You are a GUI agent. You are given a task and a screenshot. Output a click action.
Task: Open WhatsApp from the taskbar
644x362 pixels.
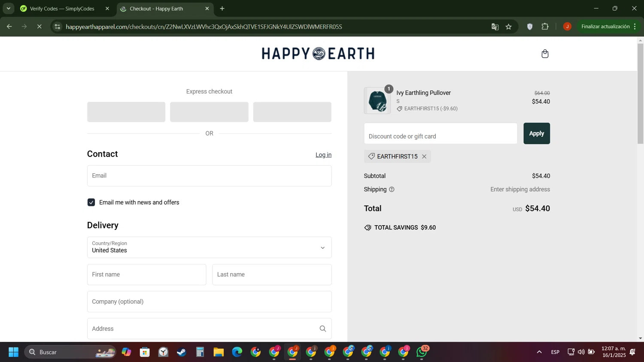(422, 352)
